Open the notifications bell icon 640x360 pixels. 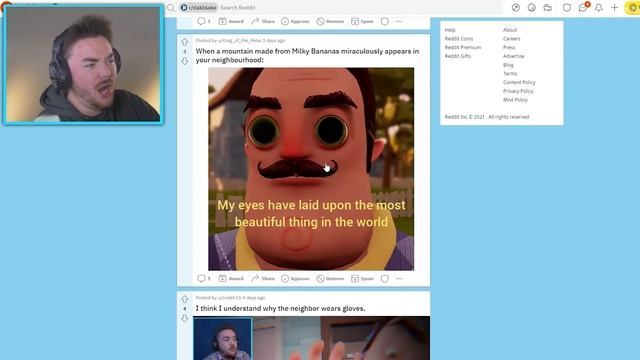(598, 7)
